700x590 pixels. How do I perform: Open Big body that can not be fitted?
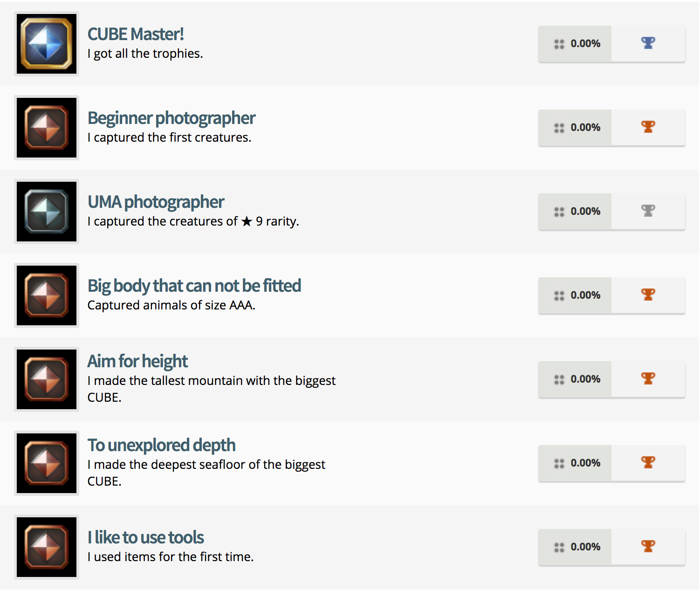point(194,286)
